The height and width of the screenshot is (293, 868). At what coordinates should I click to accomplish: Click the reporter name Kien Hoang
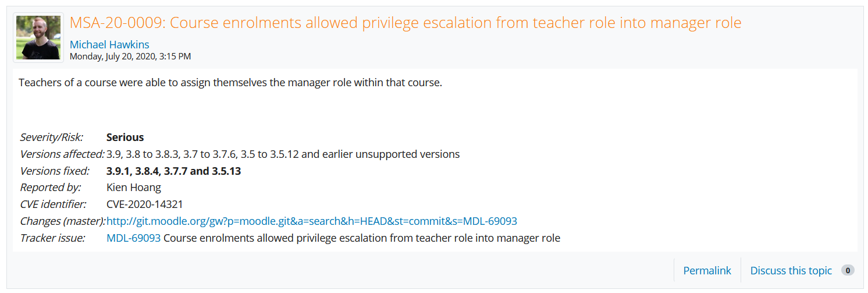pos(134,188)
